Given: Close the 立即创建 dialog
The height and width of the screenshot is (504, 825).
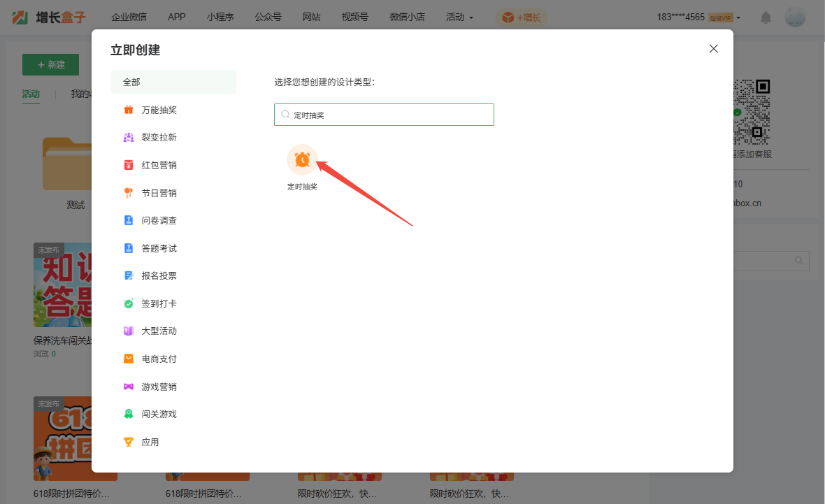Looking at the screenshot, I should 713,48.
